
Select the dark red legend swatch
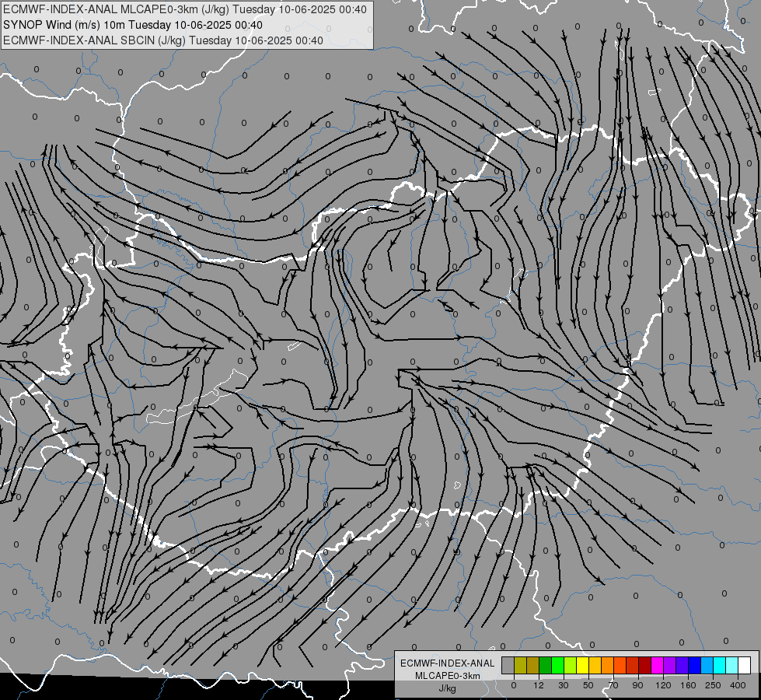(644, 665)
